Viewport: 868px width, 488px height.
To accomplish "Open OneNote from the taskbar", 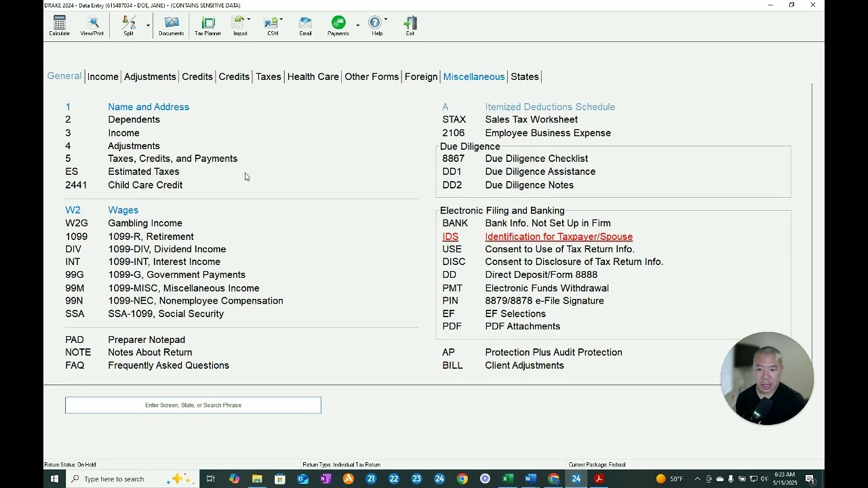I will click(325, 479).
